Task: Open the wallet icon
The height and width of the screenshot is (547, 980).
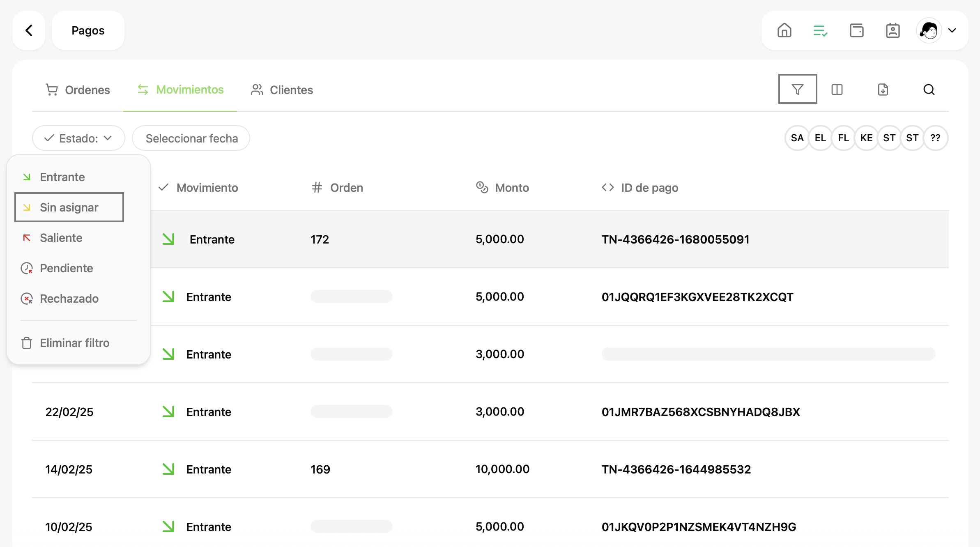Action: point(856,30)
